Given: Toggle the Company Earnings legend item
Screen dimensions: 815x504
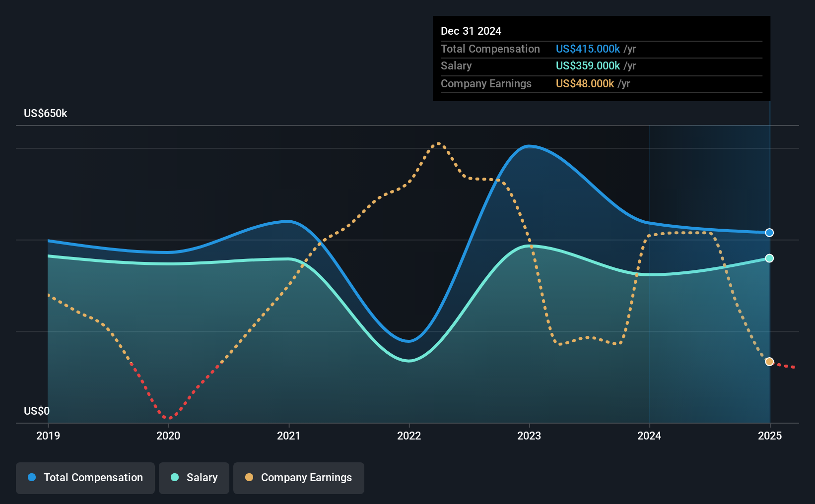Looking at the screenshot, I should (x=299, y=478).
